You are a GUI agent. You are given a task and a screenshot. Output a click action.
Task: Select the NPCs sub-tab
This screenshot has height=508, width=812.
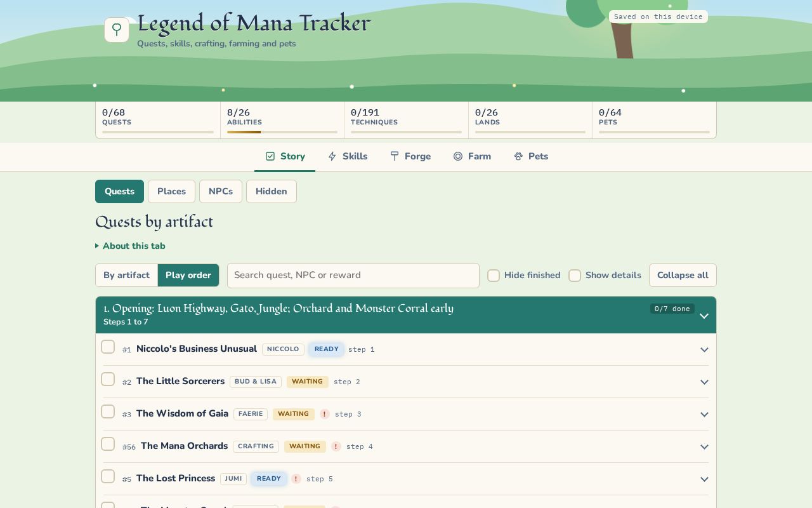tap(221, 191)
